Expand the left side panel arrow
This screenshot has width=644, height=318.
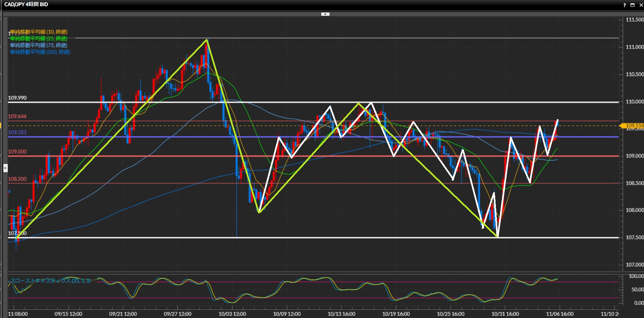[5, 168]
